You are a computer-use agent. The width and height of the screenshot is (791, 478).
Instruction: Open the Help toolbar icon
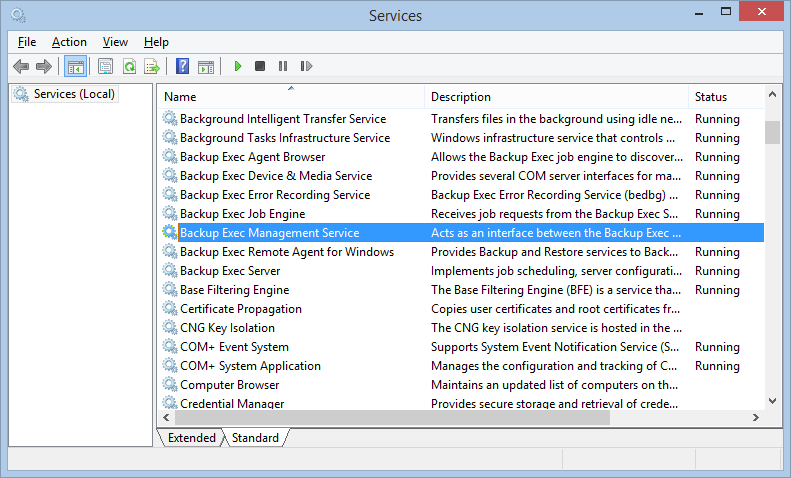coord(183,66)
